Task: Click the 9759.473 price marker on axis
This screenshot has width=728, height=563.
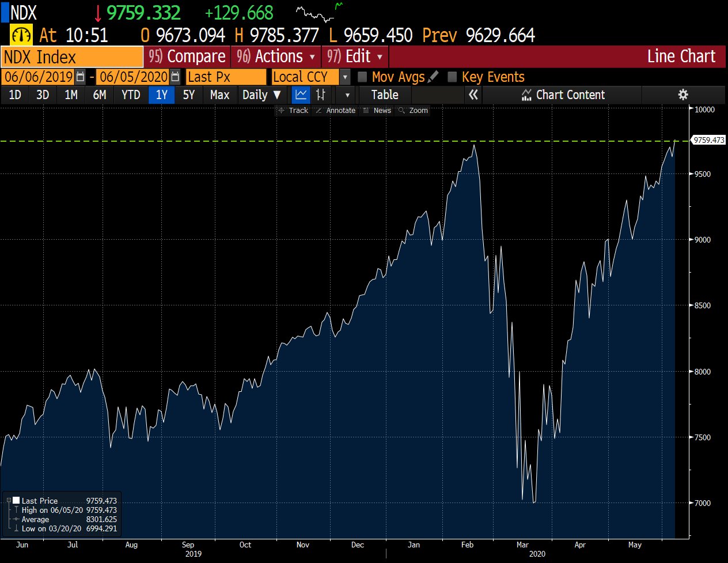Action: pyautogui.click(x=708, y=140)
